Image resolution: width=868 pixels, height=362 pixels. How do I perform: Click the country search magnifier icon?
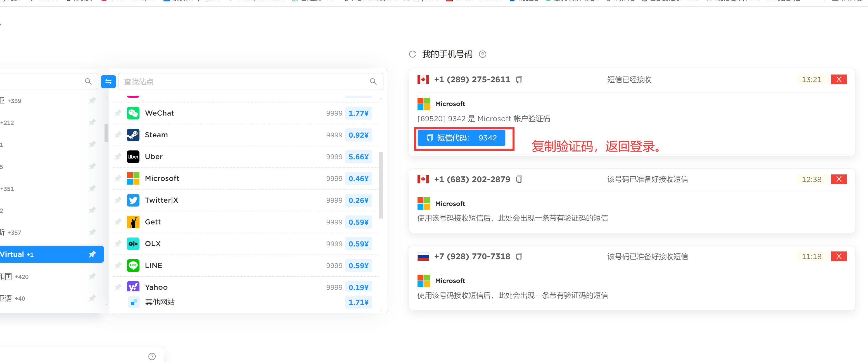[88, 81]
